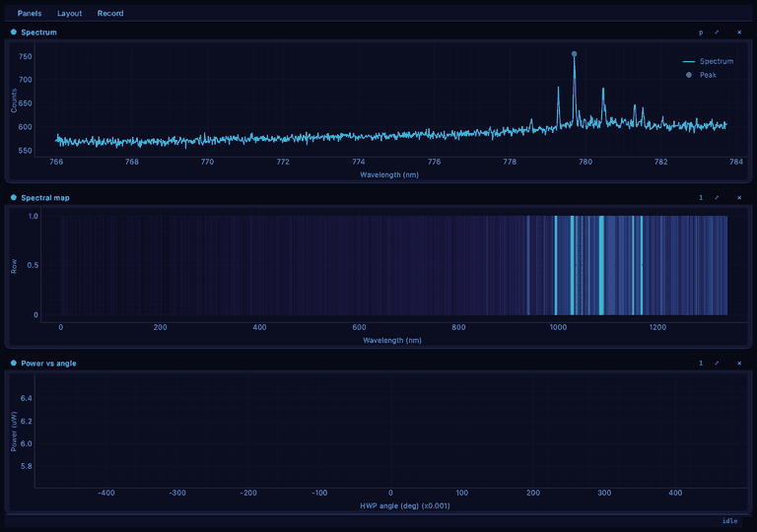Click the '1' button in Spectral map header

tap(701, 197)
